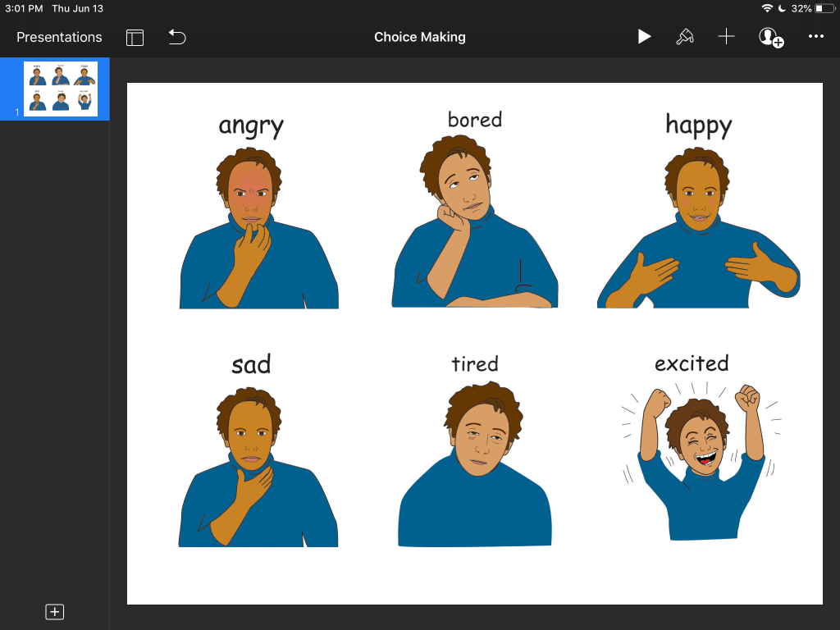The height and width of the screenshot is (630, 840).
Task: Play the Choice Making slideshow
Action: [644, 37]
